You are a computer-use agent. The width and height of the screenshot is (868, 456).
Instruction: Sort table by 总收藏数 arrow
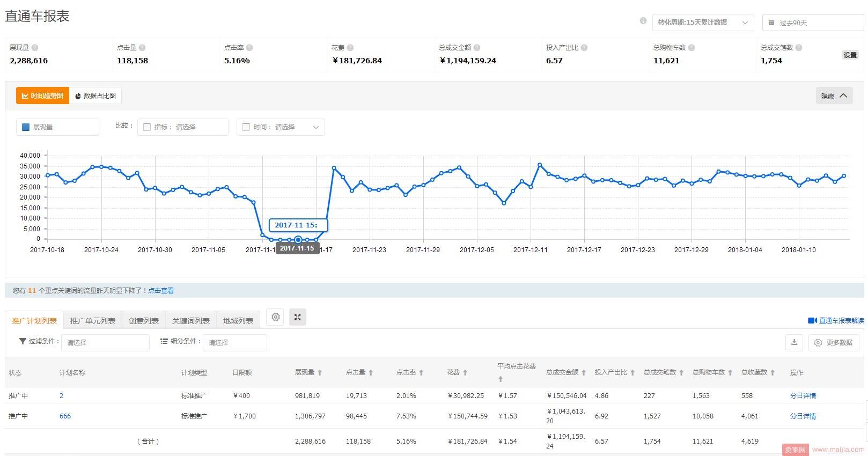point(773,372)
